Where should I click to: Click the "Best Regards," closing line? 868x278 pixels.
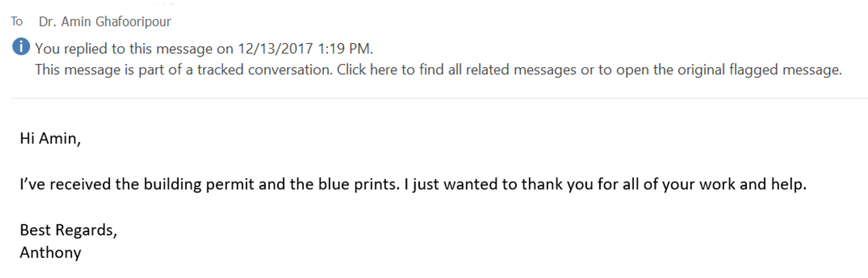click(68, 230)
